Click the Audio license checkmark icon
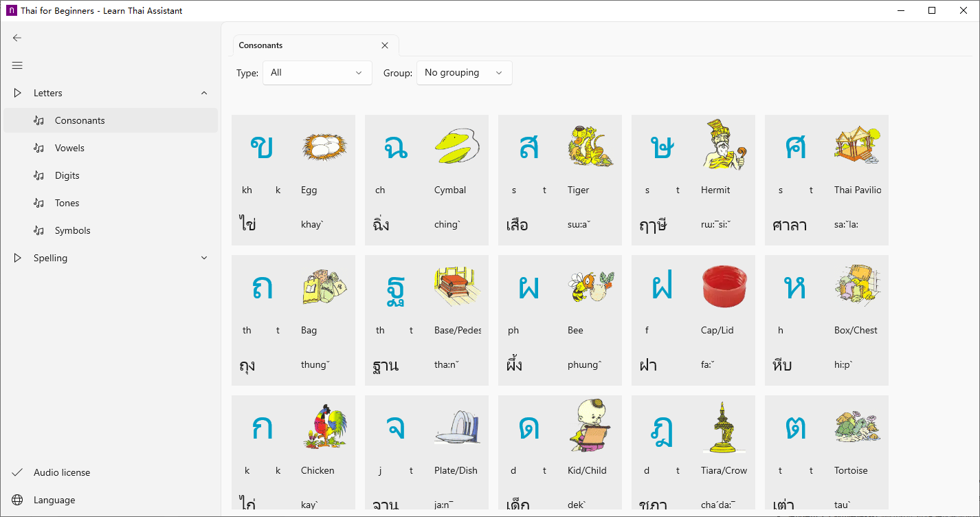Image resolution: width=980 pixels, height=517 pixels. (x=17, y=472)
